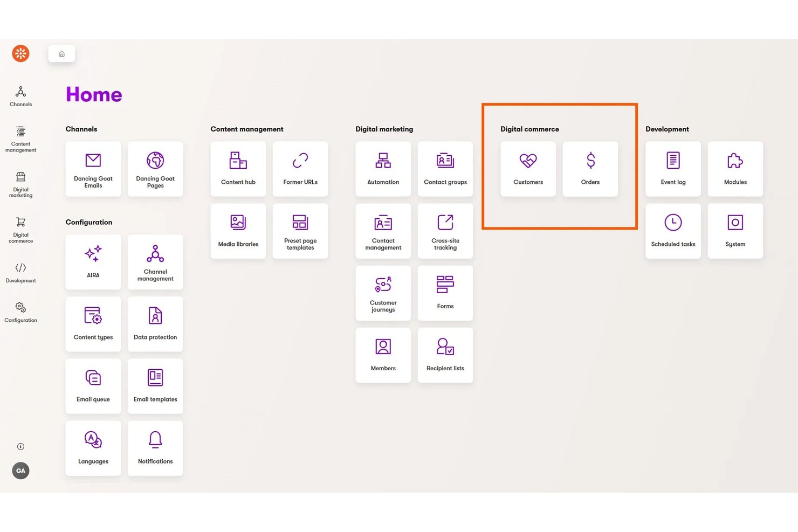Open the GA user account avatar
This screenshot has height=532, width=798.
tap(20, 471)
